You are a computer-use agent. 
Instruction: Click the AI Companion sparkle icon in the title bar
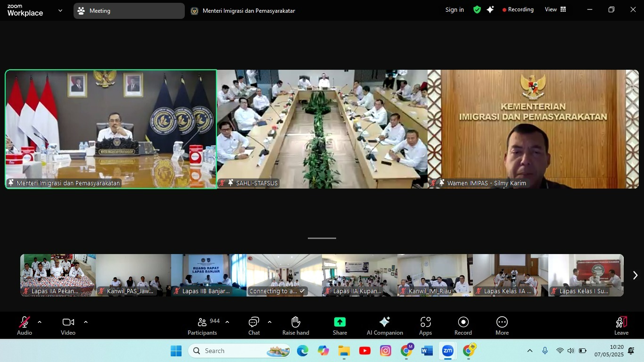point(490,9)
